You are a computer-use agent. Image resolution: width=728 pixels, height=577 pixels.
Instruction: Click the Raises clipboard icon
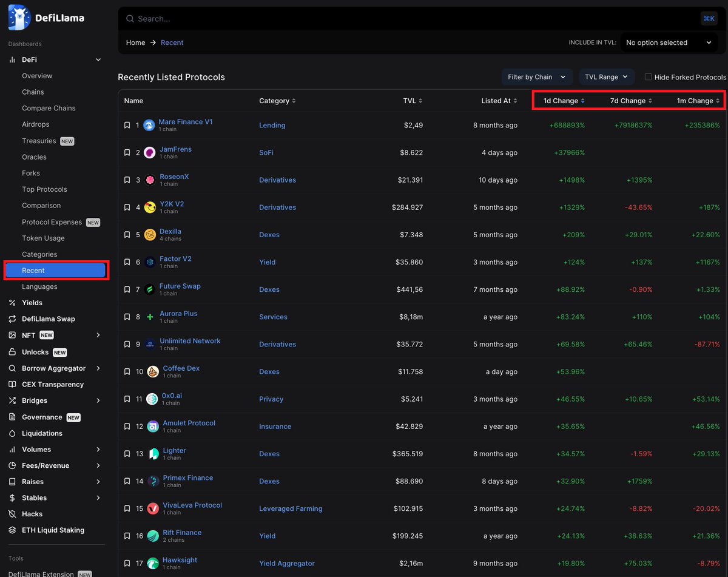click(x=12, y=482)
